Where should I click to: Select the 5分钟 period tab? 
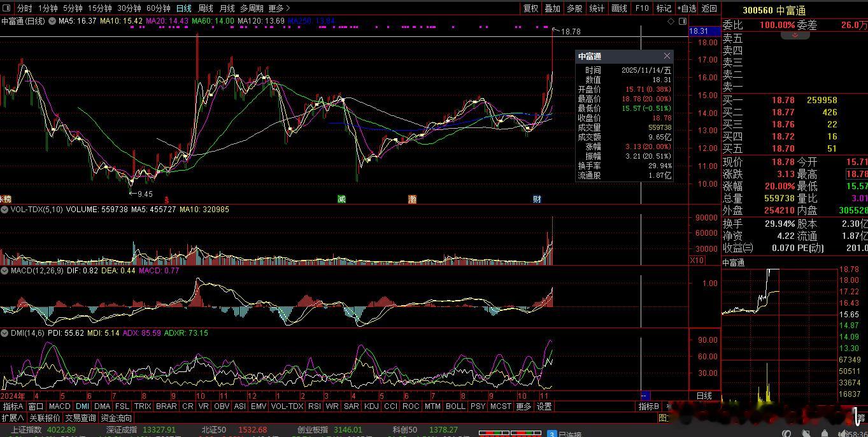(73, 8)
